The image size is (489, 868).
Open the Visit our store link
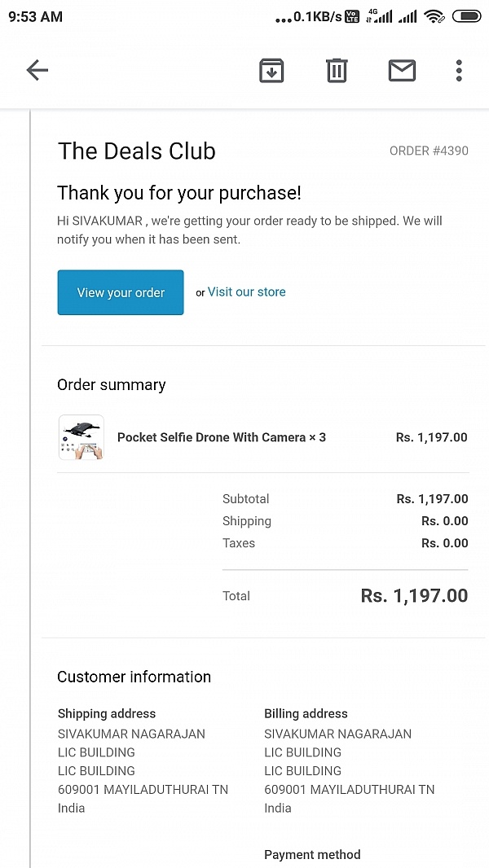pos(246,292)
